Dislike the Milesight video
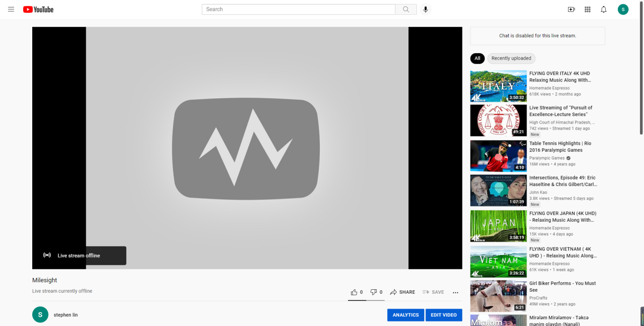The width and height of the screenshot is (644, 326). (x=377, y=292)
